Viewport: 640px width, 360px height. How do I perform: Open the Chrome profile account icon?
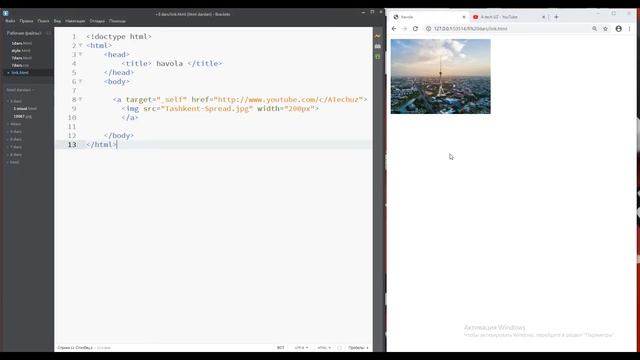point(619,29)
